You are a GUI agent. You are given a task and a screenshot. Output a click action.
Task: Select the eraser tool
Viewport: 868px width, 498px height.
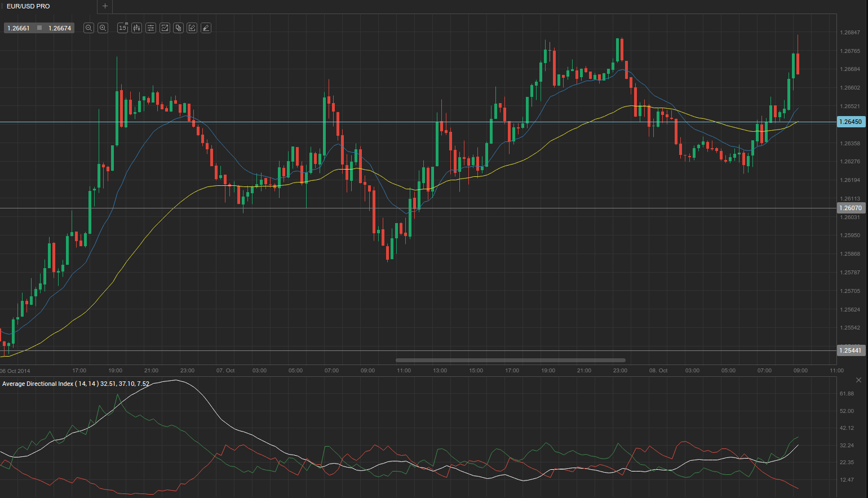(206, 28)
